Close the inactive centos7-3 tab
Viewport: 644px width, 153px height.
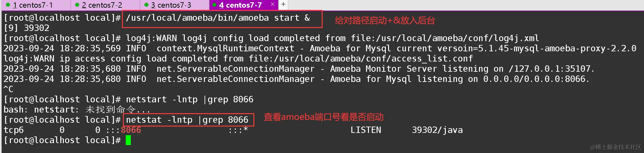204,4
